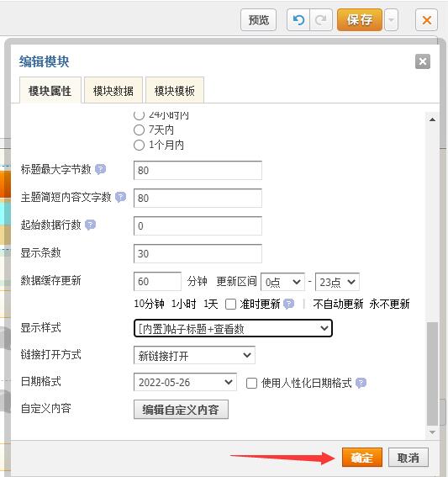
Task: Tick the 使用人性化日期格式 checkbox
Action: pos(251,383)
